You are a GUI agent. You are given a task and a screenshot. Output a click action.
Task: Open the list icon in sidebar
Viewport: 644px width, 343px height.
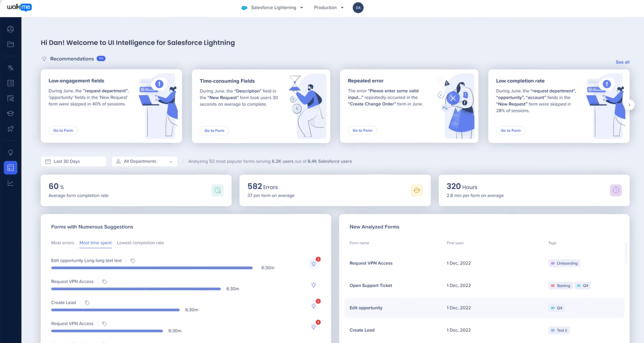tap(10, 83)
